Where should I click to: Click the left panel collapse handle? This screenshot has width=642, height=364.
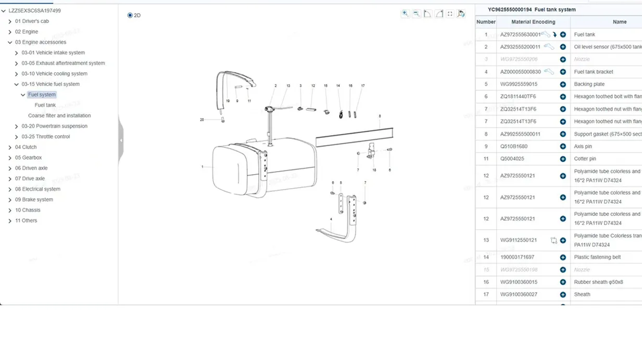[x=121, y=140]
